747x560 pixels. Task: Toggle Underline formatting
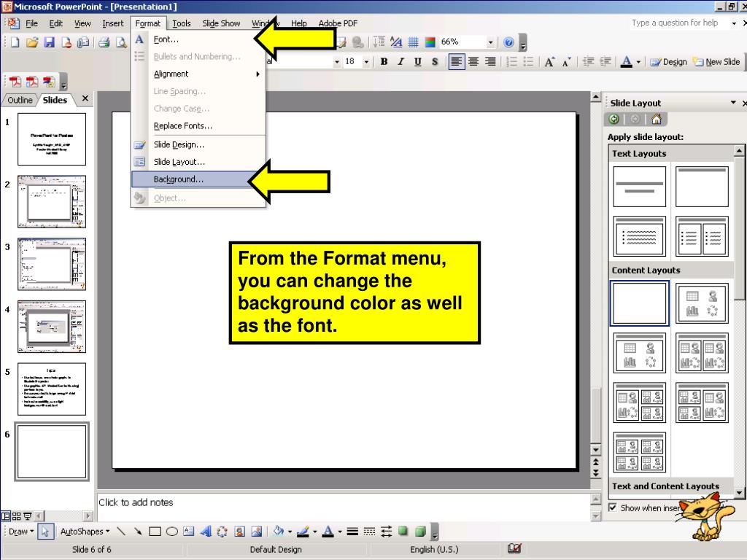[x=418, y=62]
